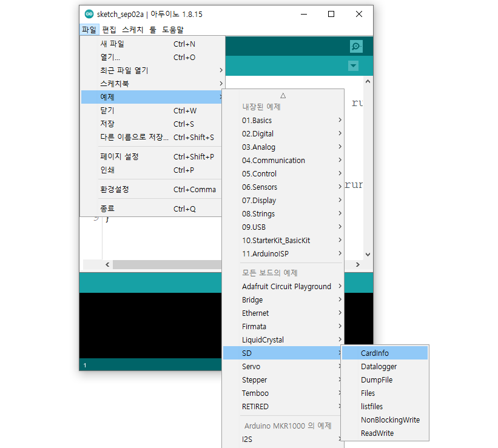Expand 04.Communication examples
This screenshot has height=448, width=498.
[x=283, y=160]
